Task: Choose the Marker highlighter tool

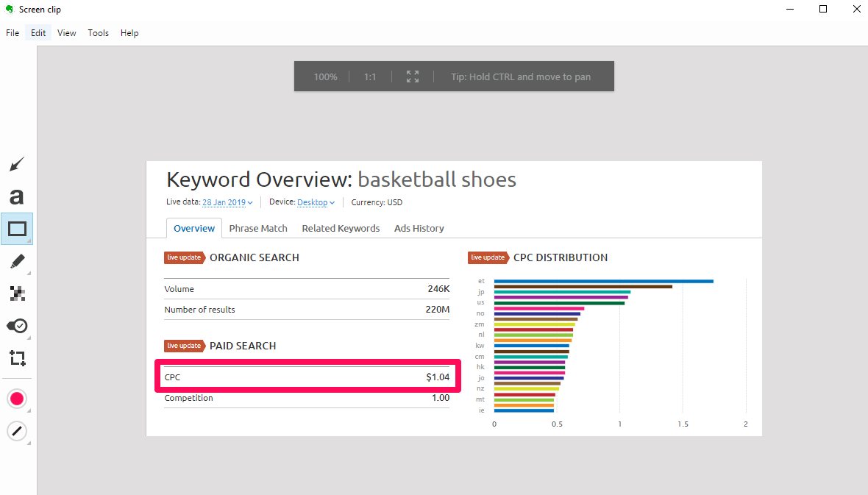Action: (17, 261)
